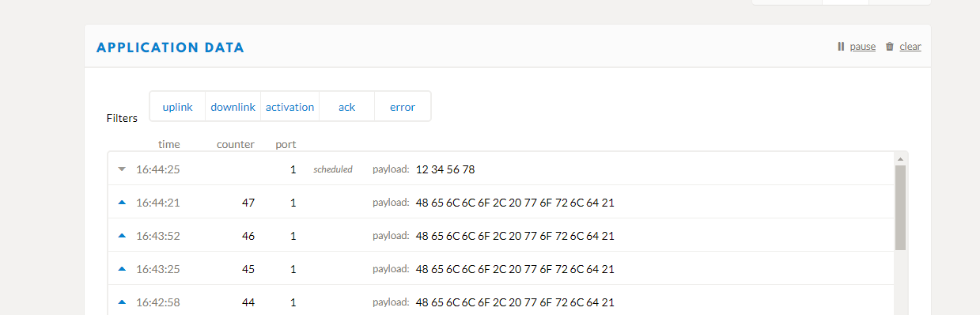The height and width of the screenshot is (315, 980).
Task: Expand the 16:44:21 uplink row arrow
Action: [122, 202]
